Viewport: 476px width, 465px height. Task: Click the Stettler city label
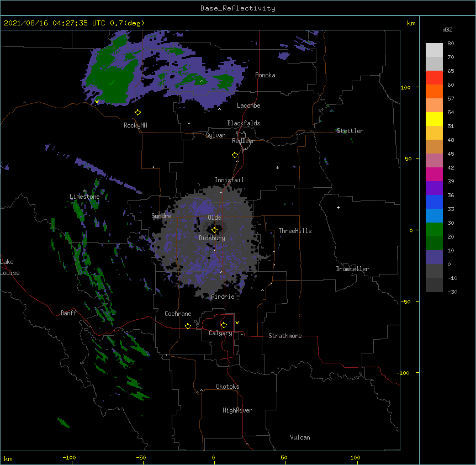(x=350, y=131)
